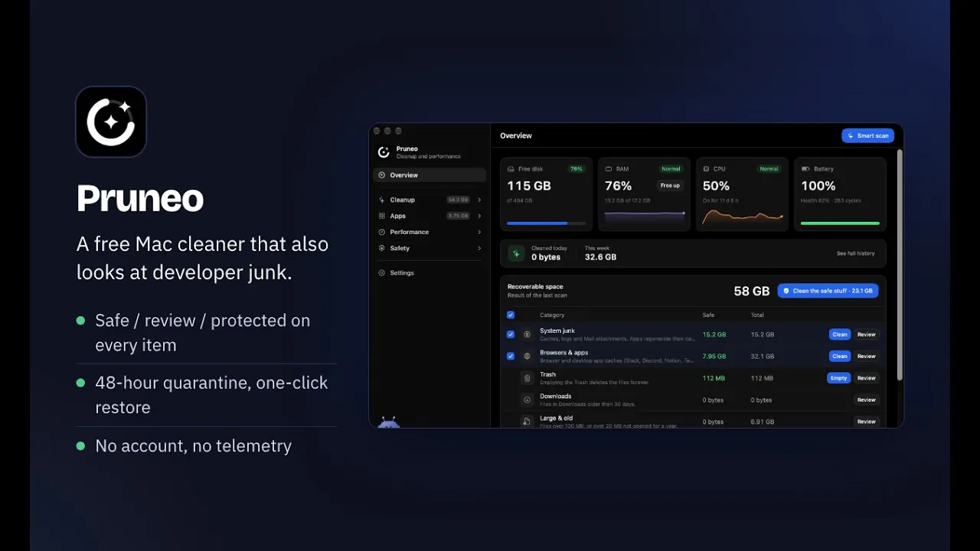Click the Normal badge in the RAM card
The image size is (980, 551).
(671, 169)
